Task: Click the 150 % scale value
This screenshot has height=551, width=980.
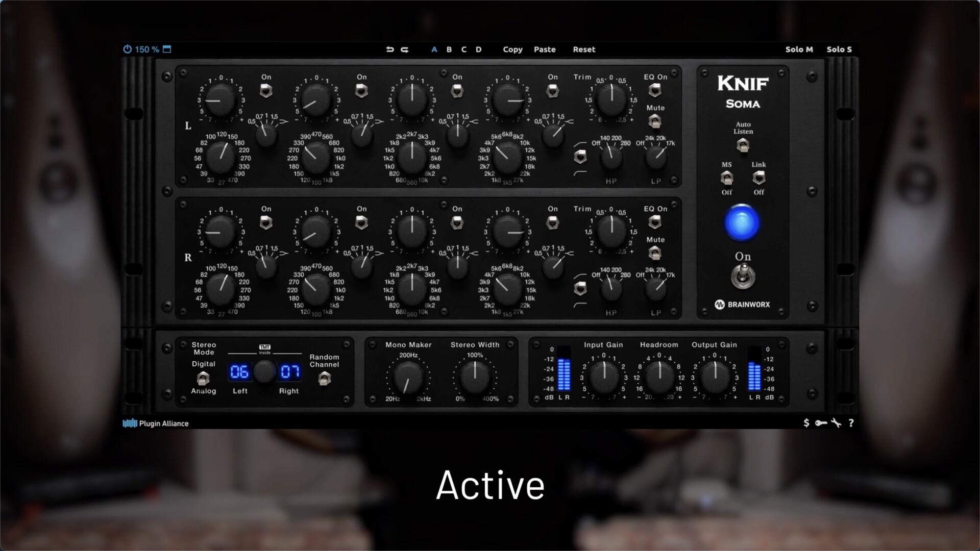Action: click(x=147, y=49)
